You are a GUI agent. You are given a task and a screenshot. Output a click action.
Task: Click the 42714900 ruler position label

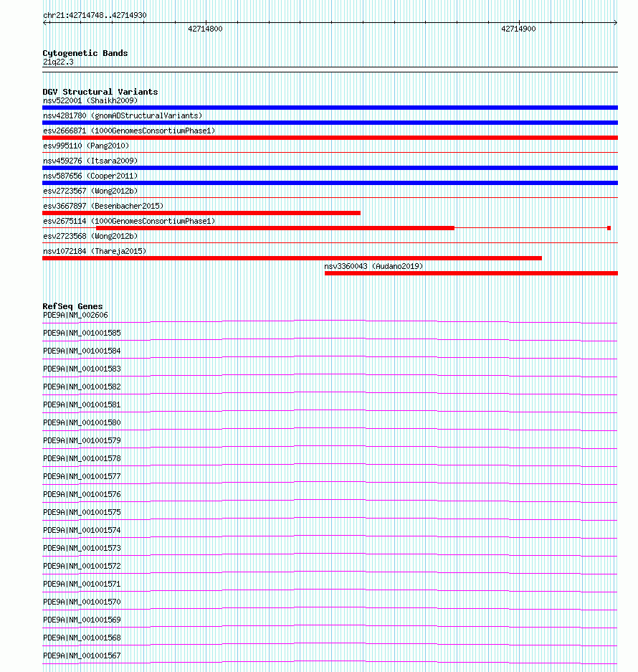pyautogui.click(x=518, y=29)
